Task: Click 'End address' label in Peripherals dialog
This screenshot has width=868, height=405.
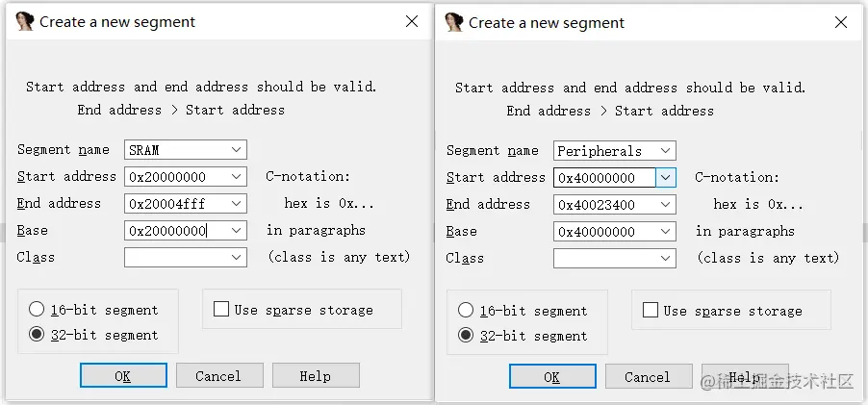Action: coord(488,204)
